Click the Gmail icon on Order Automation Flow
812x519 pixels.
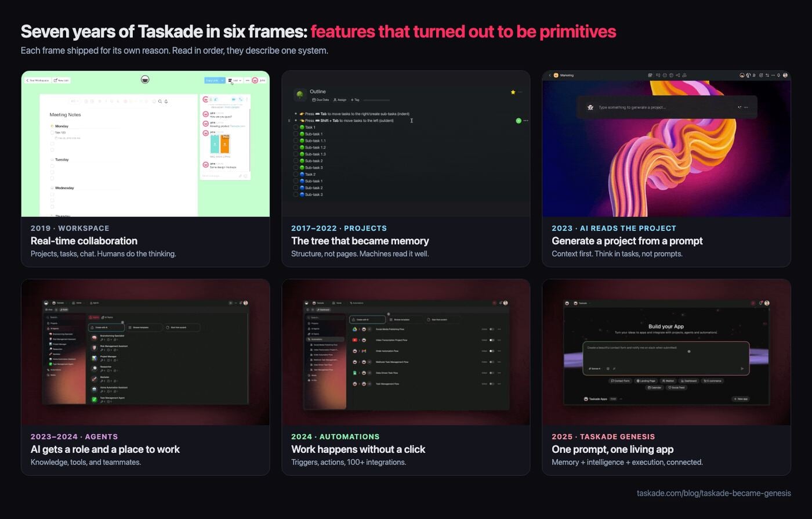(x=364, y=351)
